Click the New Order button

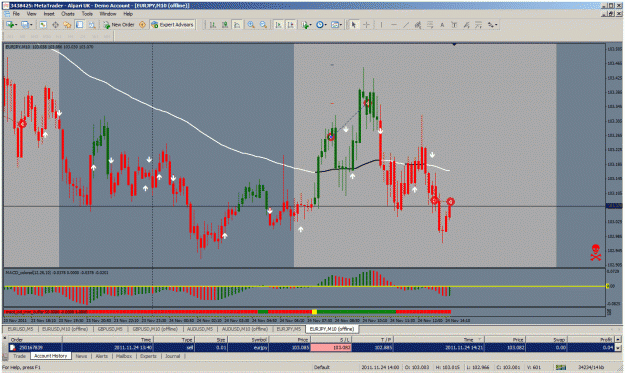point(119,25)
